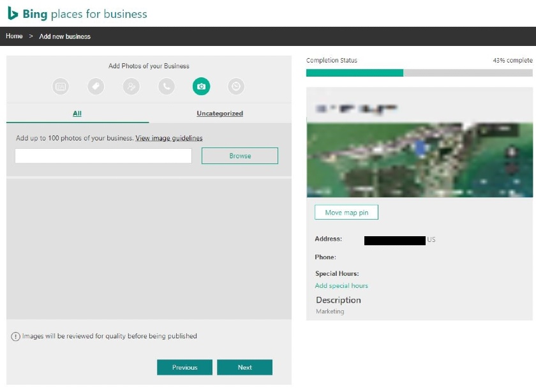The width and height of the screenshot is (536, 392).
Task: Click Home in the breadcrumb
Action: tap(14, 36)
